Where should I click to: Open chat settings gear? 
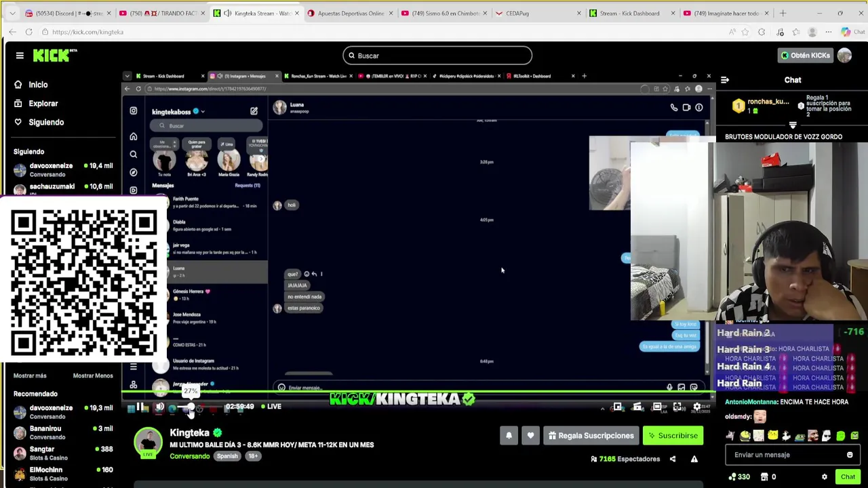(x=825, y=477)
